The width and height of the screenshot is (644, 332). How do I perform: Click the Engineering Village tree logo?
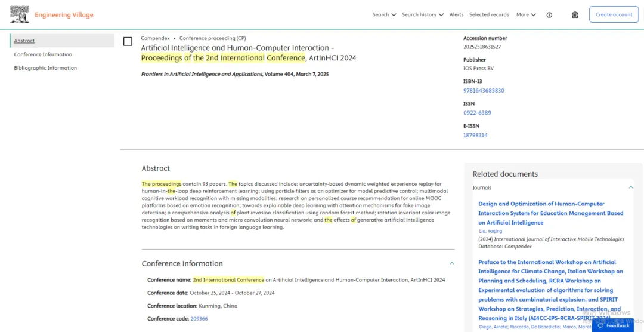19,15
